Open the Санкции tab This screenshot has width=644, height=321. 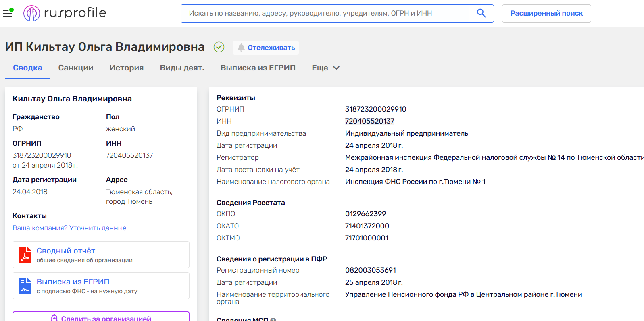point(76,68)
